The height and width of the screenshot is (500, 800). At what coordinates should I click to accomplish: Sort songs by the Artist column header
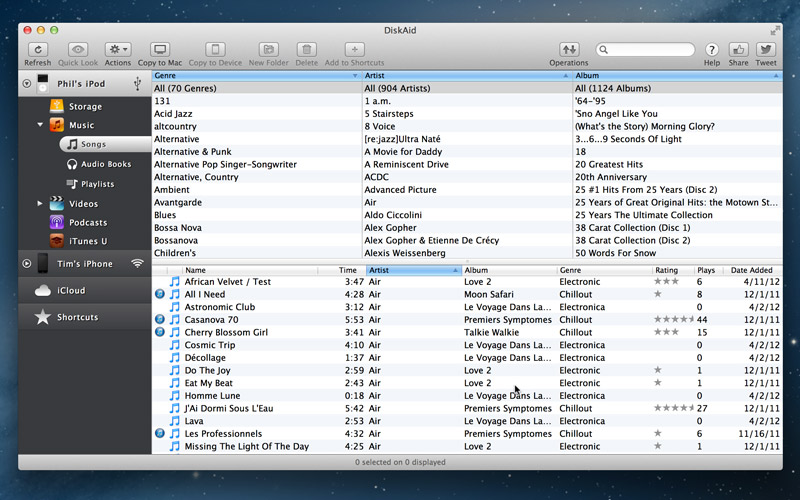point(410,270)
